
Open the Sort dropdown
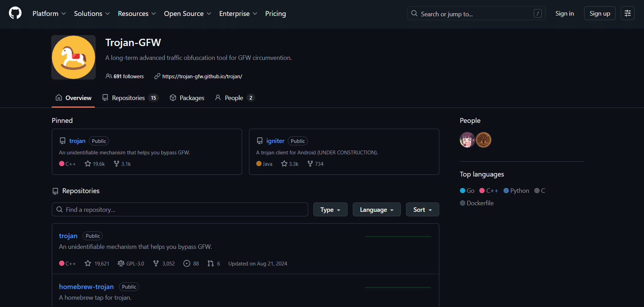[422, 209]
